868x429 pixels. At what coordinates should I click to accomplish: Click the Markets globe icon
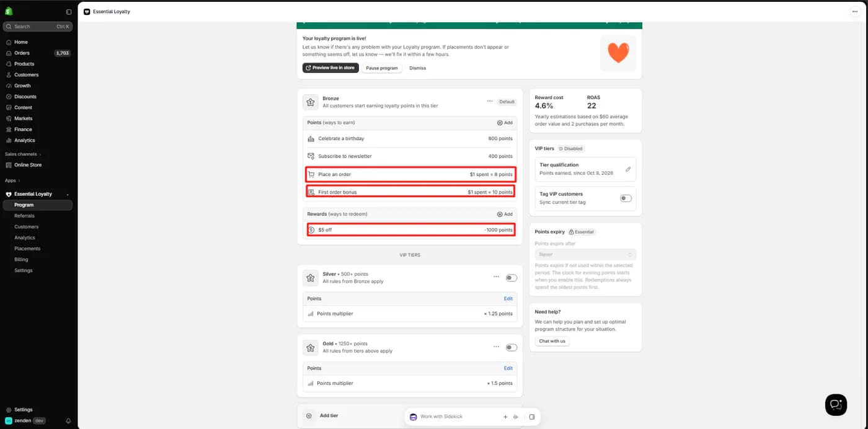point(9,118)
